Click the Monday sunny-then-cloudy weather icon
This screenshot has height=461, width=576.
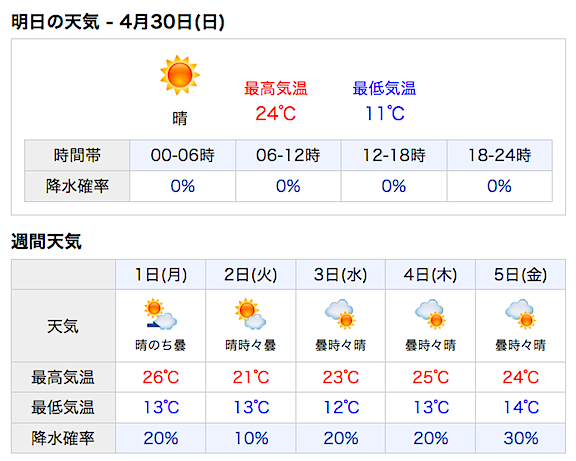[x=161, y=314]
